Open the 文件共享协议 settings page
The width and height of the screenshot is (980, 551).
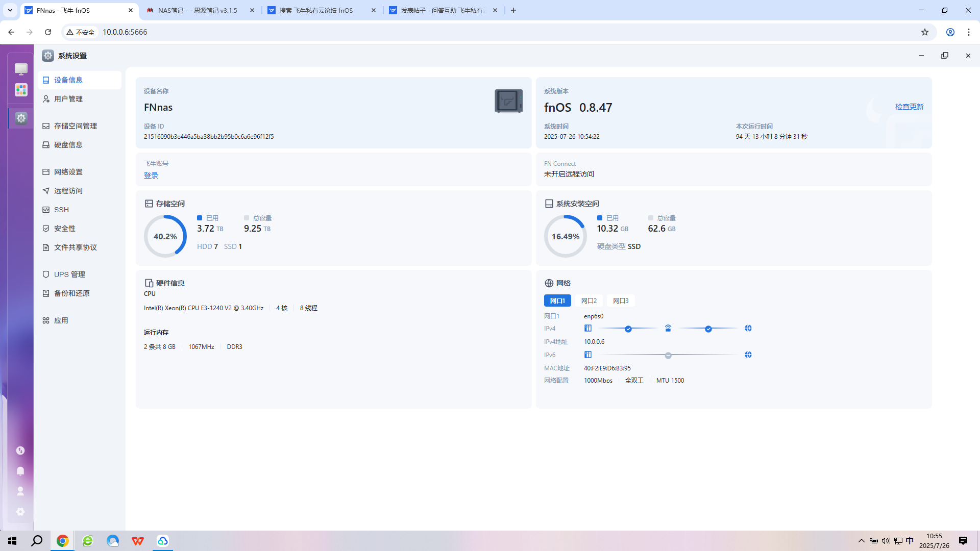80,247
